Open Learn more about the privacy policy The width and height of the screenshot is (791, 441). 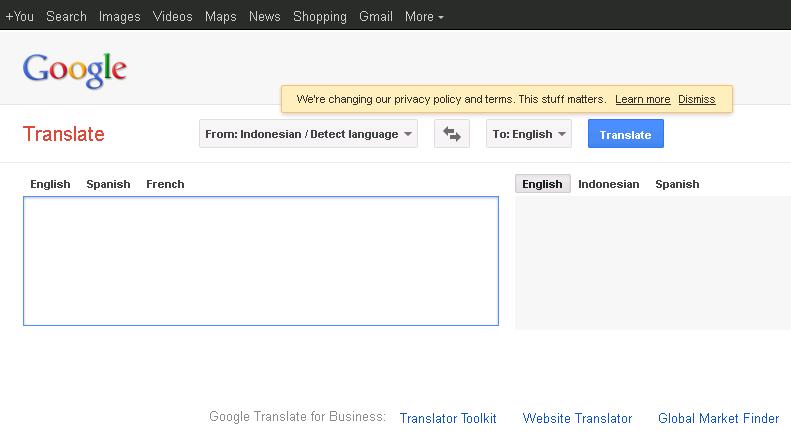click(642, 99)
